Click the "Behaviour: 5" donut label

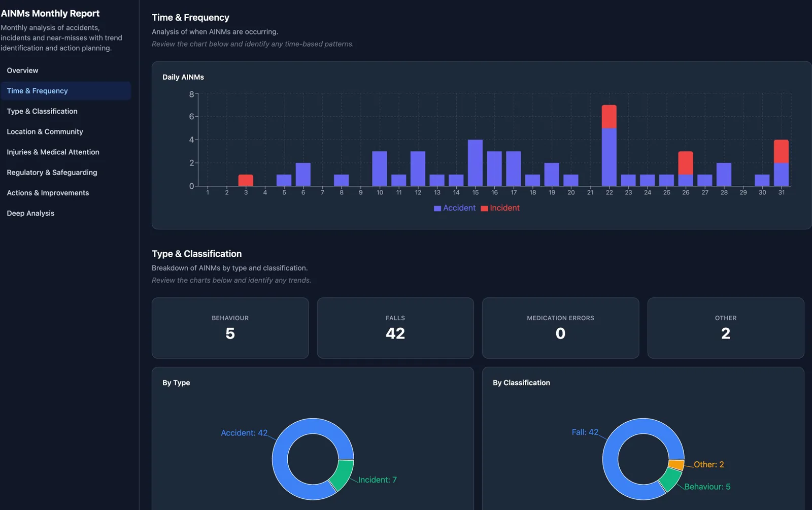(707, 487)
